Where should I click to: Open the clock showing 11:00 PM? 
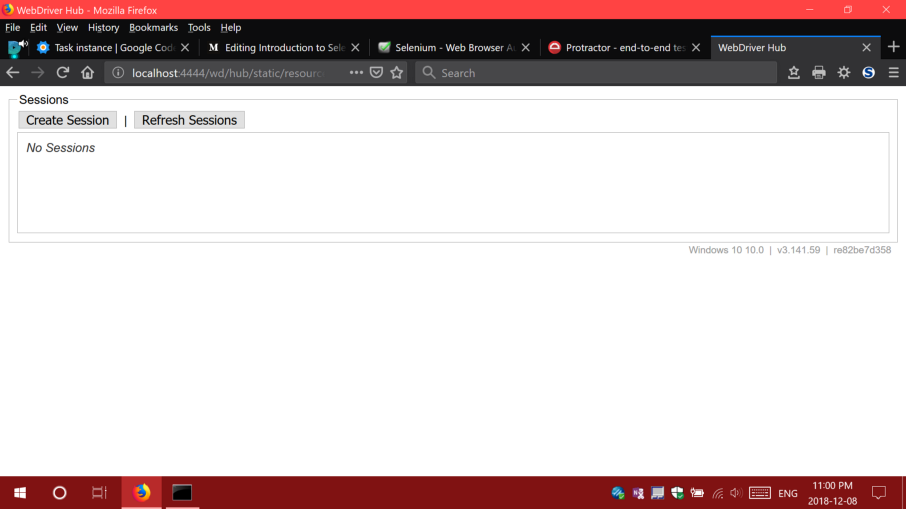832,493
